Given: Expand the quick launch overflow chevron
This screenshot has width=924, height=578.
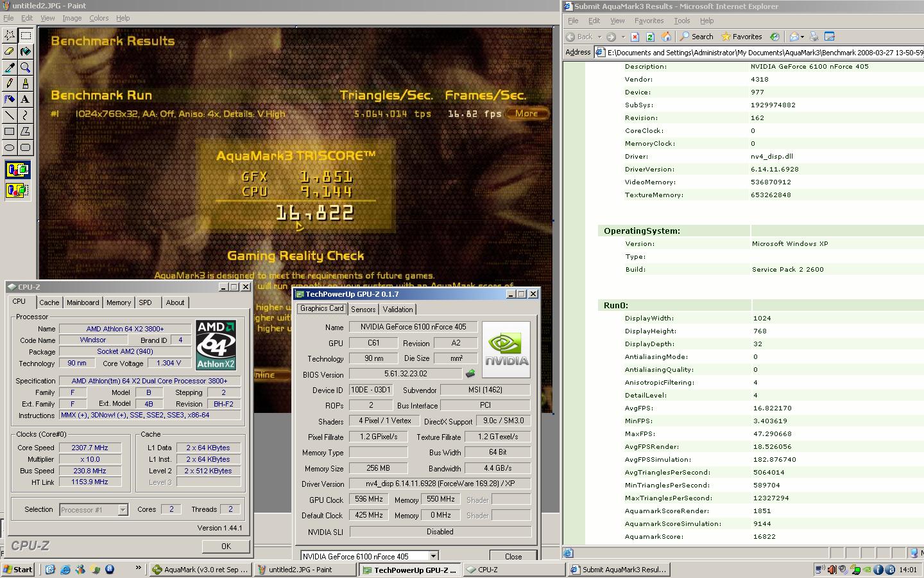Looking at the screenshot, I should (138, 568).
